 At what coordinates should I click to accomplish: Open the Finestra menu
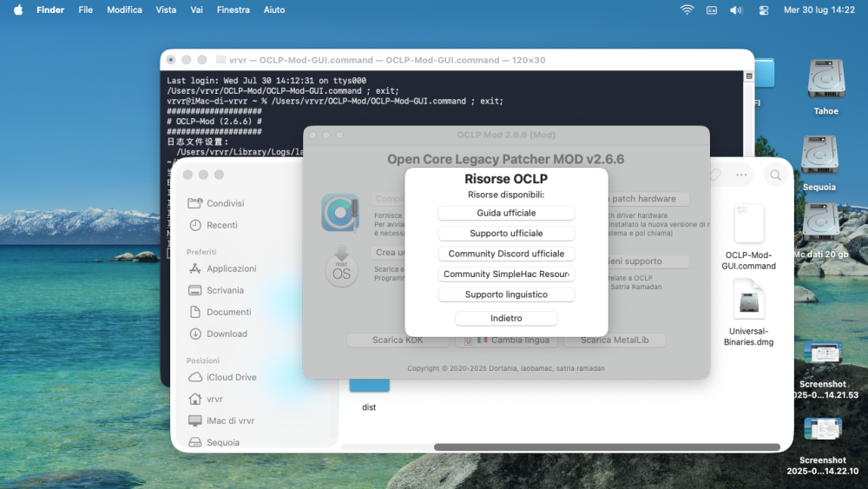233,10
